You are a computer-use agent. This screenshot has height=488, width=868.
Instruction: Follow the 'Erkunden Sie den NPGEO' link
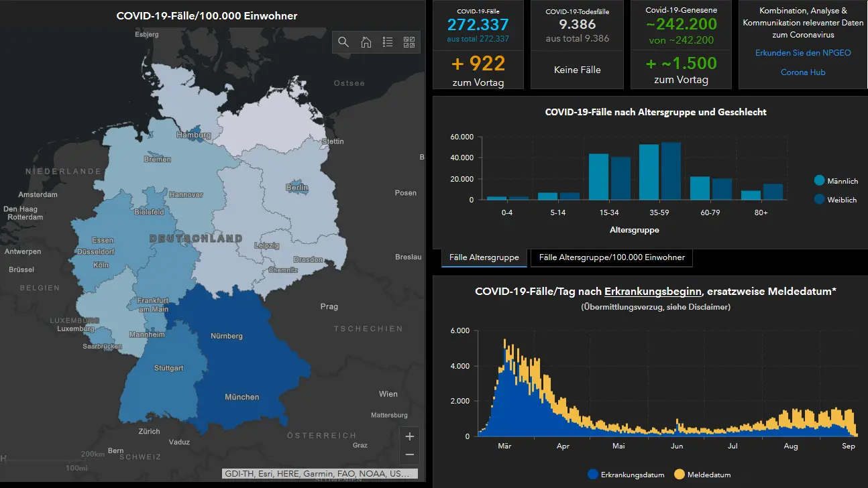[803, 53]
